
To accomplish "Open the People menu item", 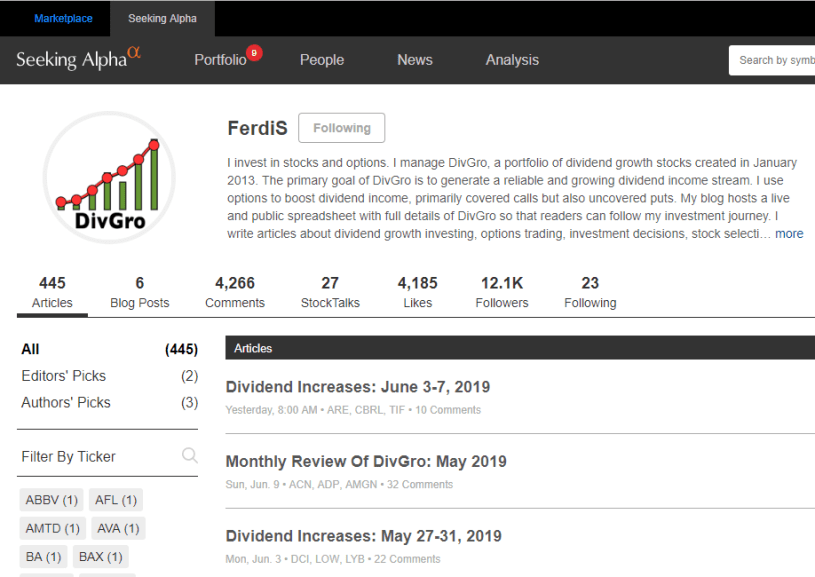I will (x=321, y=60).
